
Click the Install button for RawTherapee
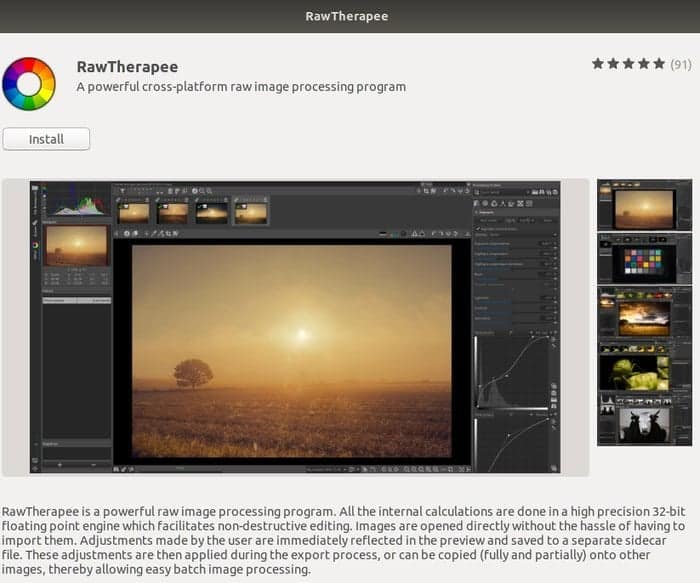coord(46,139)
